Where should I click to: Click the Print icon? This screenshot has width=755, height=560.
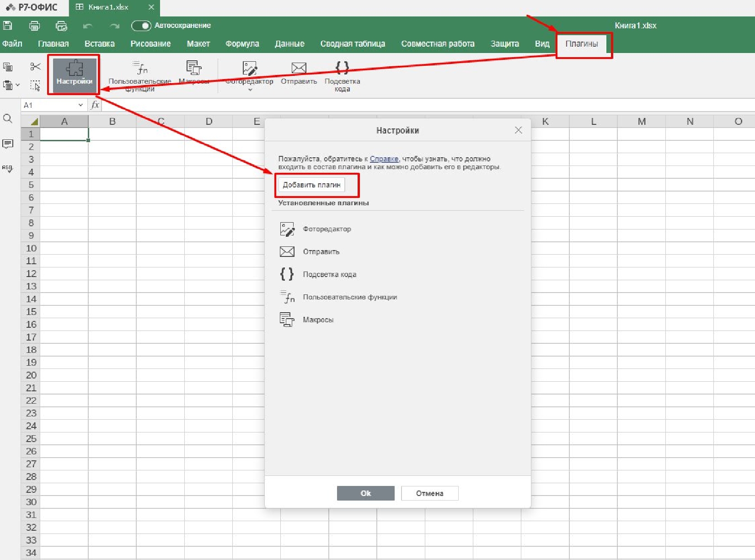34,26
